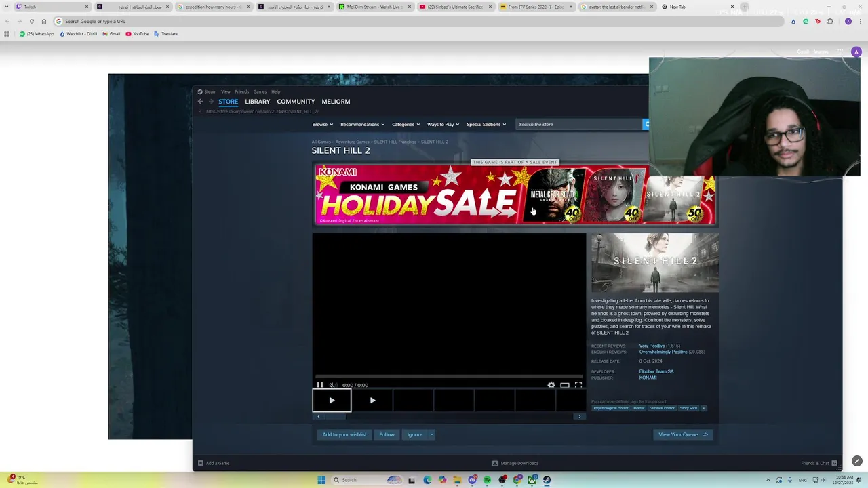
Task: Click the Ignore button
Action: (x=414, y=434)
